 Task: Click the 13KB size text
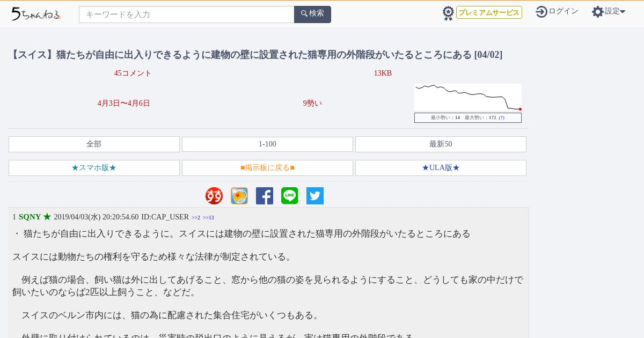(383, 74)
